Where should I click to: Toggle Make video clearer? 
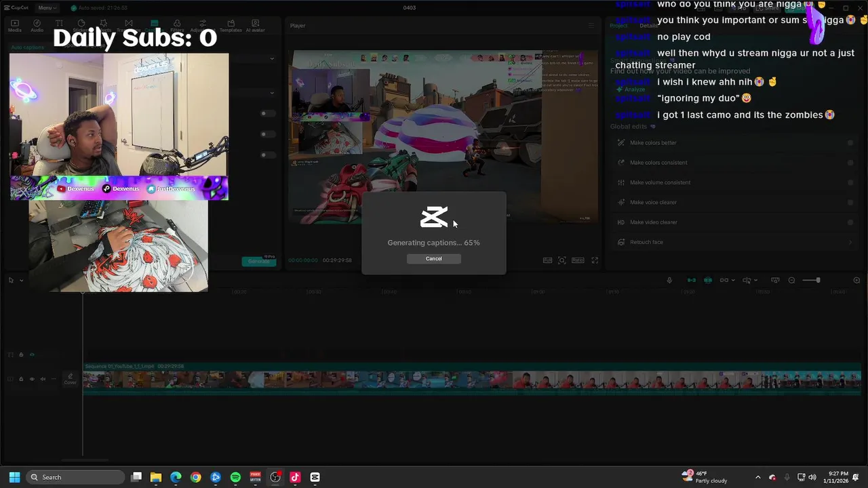pyautogui.click(x=850, y=222)
